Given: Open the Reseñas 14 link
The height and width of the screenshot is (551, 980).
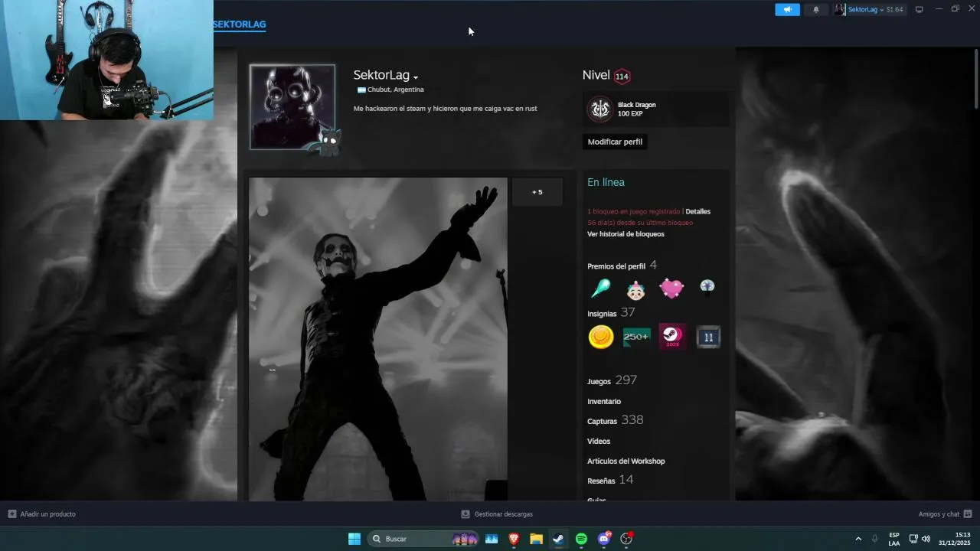Looking at the screenshot, I should (x=610, y=480).
